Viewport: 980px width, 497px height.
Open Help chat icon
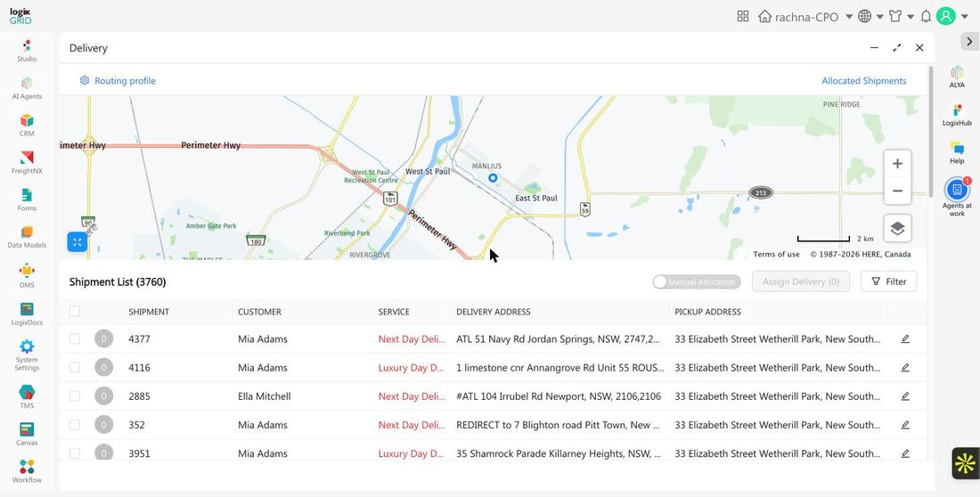[x=957, y=152]
